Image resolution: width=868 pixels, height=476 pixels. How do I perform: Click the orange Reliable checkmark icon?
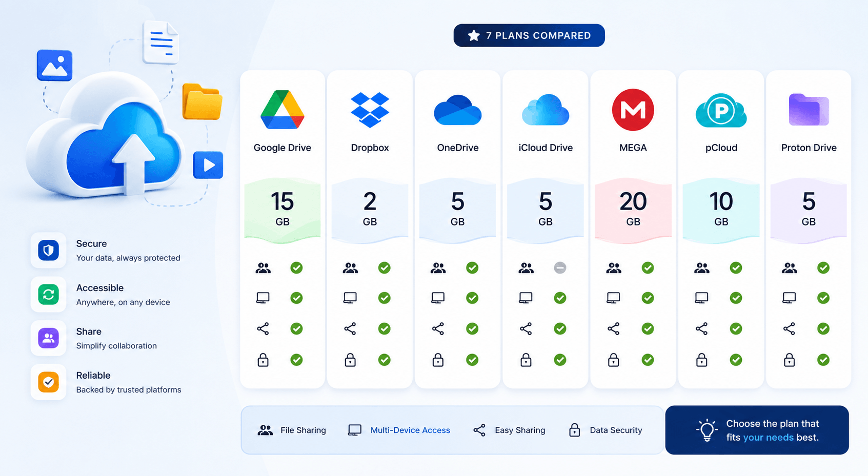49,382
